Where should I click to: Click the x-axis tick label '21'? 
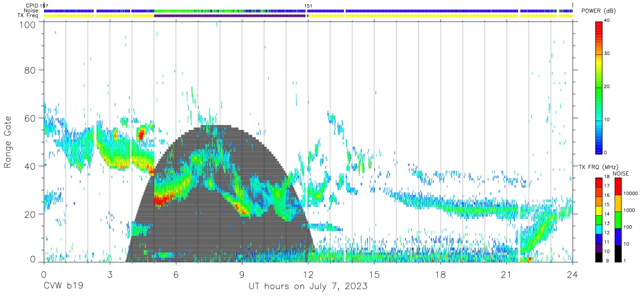(x=507, y=274)
